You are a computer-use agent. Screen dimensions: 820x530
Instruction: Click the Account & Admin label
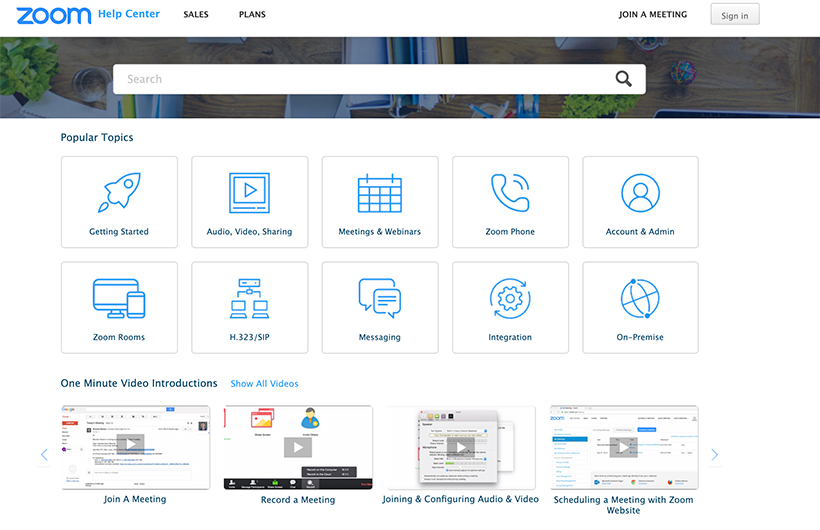tap(640, 231)
